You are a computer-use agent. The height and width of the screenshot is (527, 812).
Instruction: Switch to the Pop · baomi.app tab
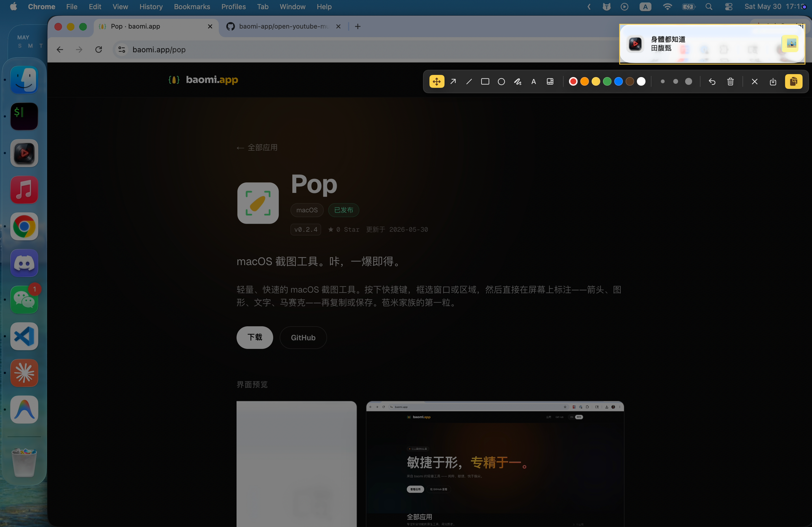click(156, 27)
